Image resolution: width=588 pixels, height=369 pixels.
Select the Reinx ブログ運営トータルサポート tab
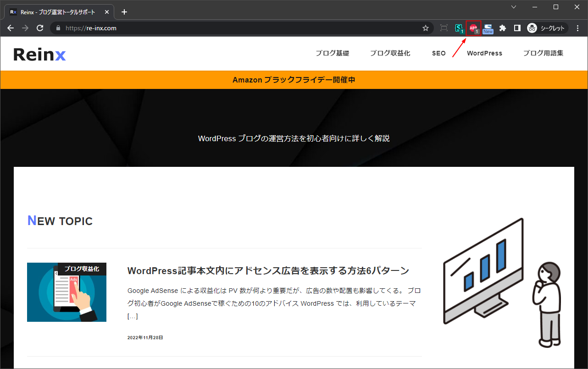click(x=60, y=12)
